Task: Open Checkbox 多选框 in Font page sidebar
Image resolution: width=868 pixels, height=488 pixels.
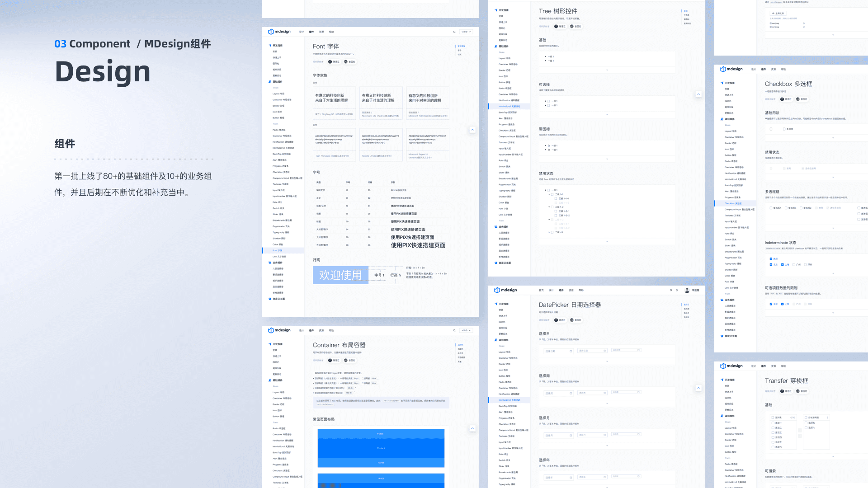Action: 280,172
